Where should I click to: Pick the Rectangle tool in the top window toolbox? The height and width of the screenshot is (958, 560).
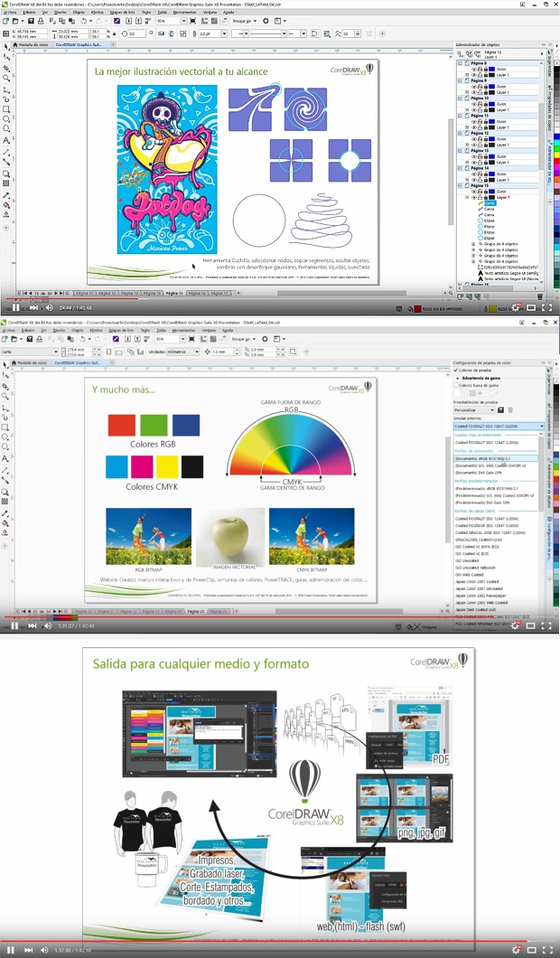6,109
